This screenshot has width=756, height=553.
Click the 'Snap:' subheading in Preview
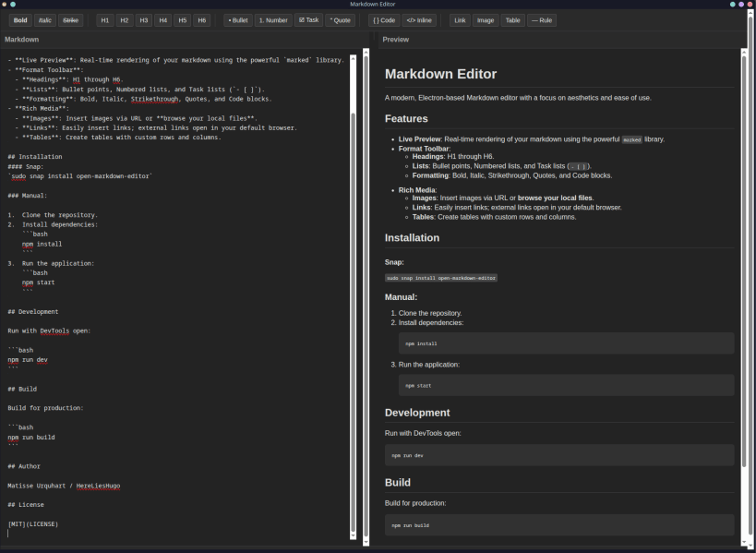394,262
